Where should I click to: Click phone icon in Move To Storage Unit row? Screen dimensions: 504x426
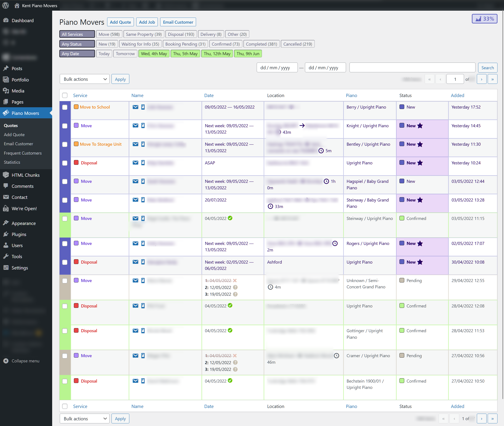point(143,144)
